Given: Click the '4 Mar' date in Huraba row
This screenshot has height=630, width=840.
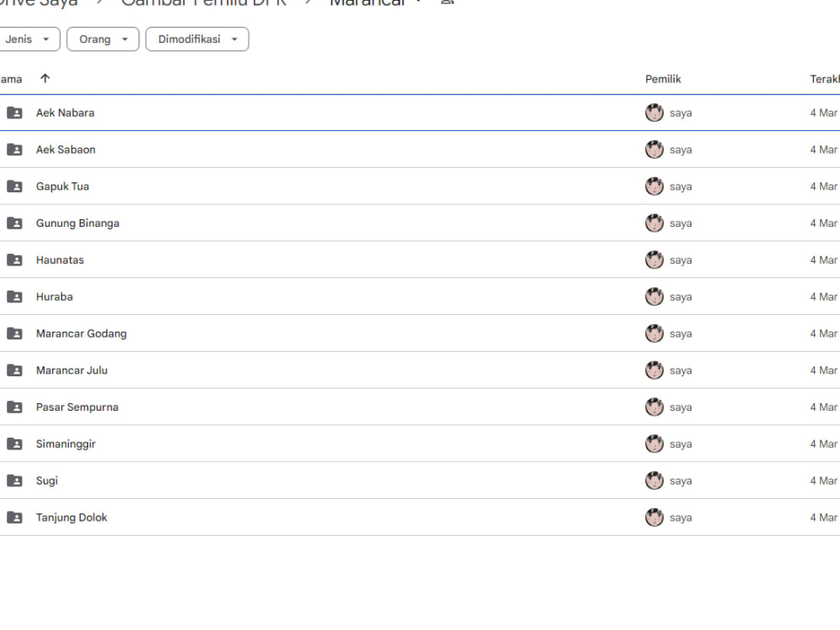Looking at the screenshot, I should (824, 297).
